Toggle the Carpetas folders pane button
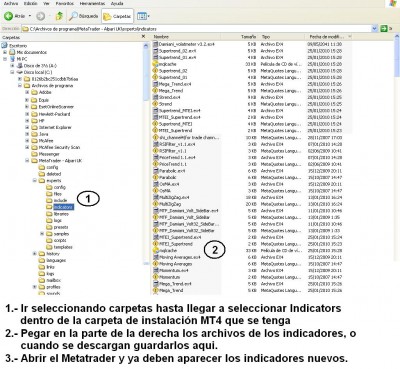 point(117,16)
